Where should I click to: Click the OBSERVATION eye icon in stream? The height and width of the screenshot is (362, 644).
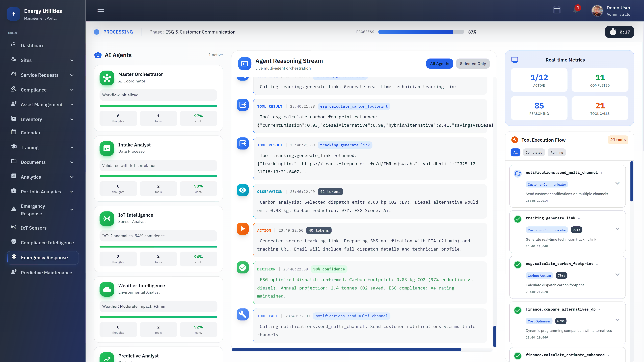[242, 190]
